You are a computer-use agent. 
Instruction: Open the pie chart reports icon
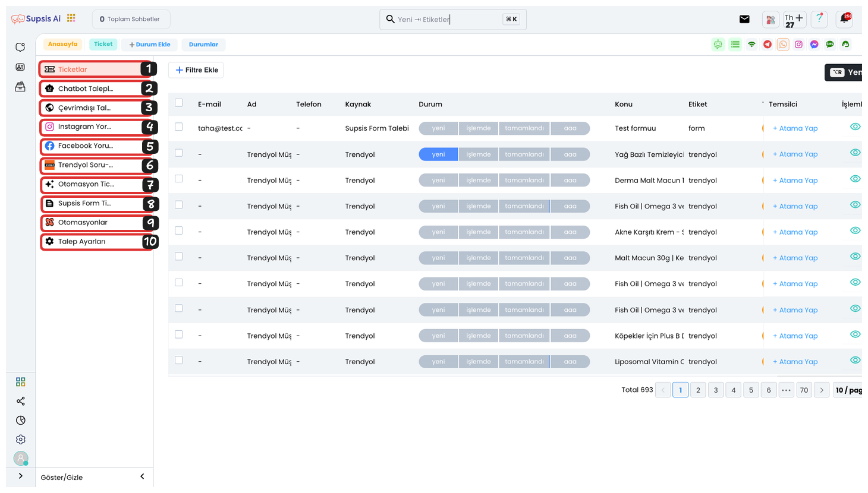[20, 421]
